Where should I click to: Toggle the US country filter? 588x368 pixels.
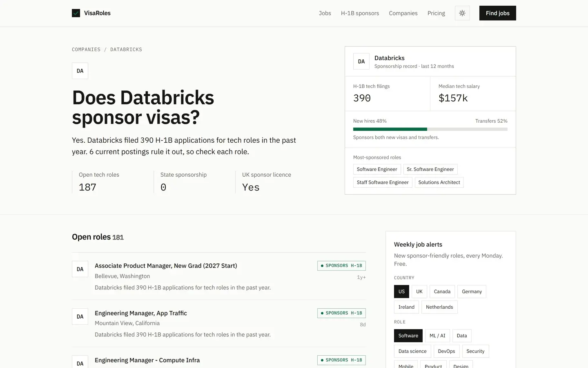pyautogui.click(x=401, y=292)
